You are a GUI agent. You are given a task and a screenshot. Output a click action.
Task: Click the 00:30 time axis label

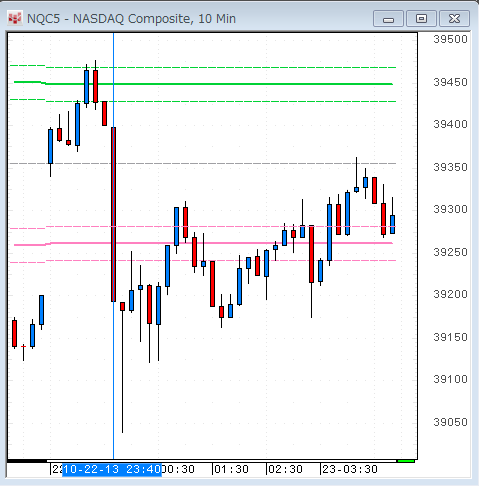pos(179,469)
